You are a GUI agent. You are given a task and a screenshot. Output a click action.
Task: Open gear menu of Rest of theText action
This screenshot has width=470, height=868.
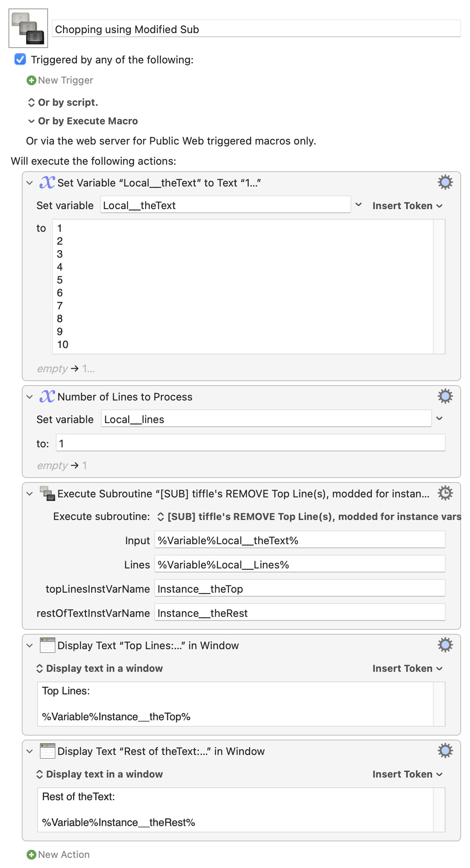pos(445,751)
